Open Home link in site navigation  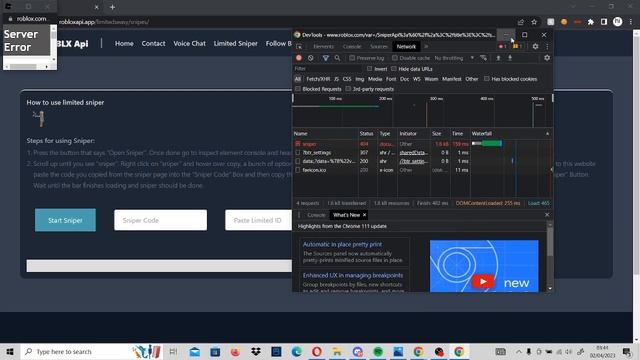(124, 43)
